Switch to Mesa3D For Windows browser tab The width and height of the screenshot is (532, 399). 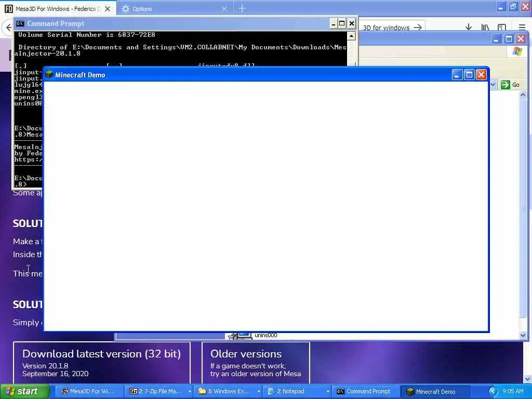[x=58, y=8]
